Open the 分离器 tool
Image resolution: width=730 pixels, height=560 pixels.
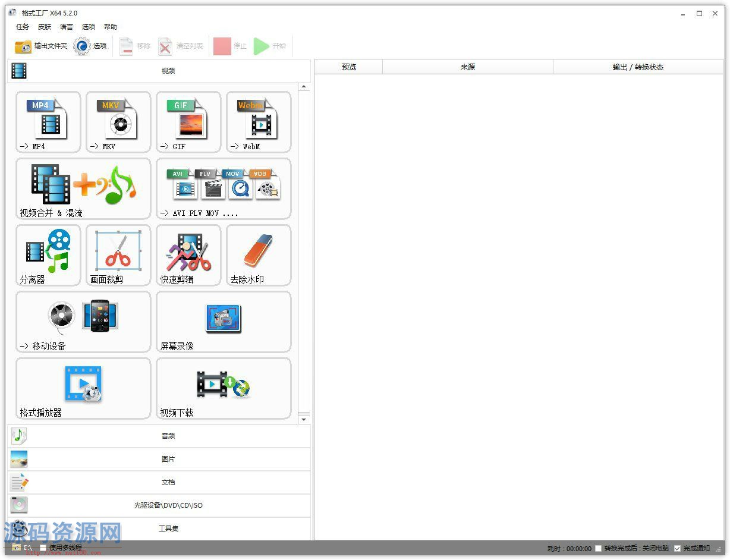(x=48, y=255)
